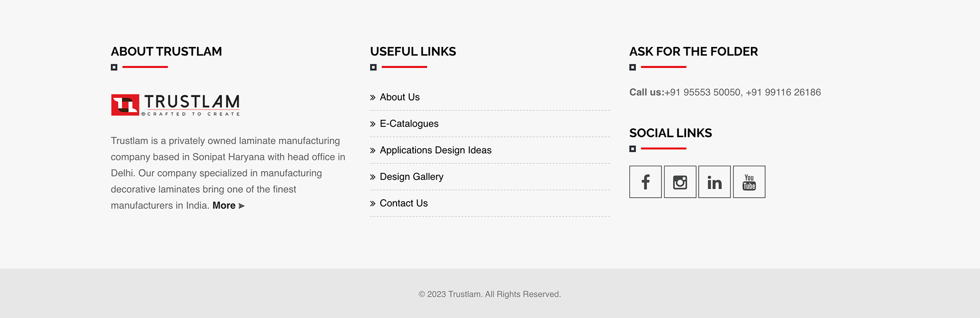The width and height of the screenshot is (980, 318).
Task: Go to the E-Catalogues page
Action: pos(409,124)
